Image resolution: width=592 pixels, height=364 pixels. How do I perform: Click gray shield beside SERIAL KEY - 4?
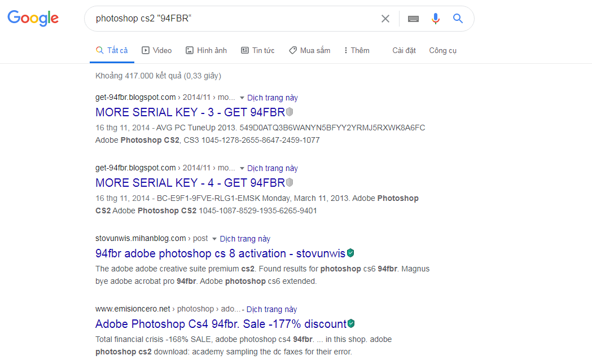pyautogui.click(x=290, y=182)
